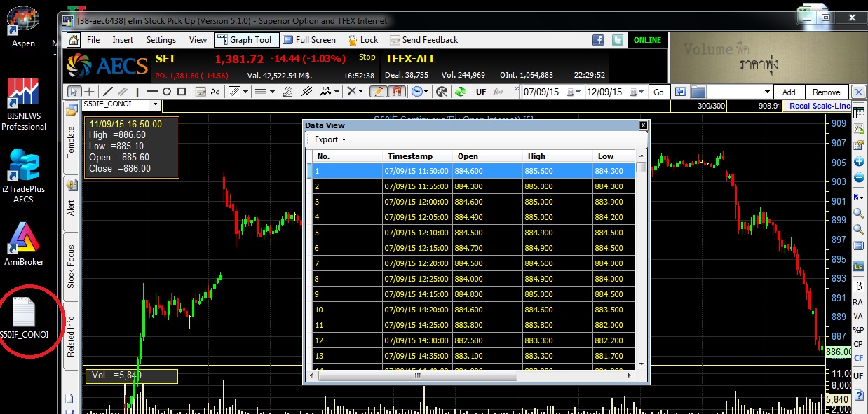Toggle the CF option in right sidebar

pyautogui.click(x=858, y=358)
